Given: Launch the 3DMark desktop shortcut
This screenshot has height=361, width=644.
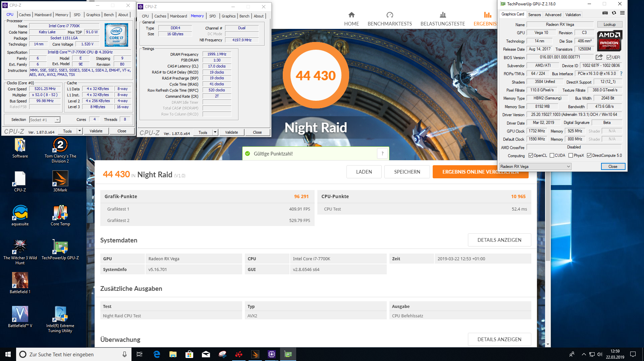Looking at the screenshot, I should point(60,181).
